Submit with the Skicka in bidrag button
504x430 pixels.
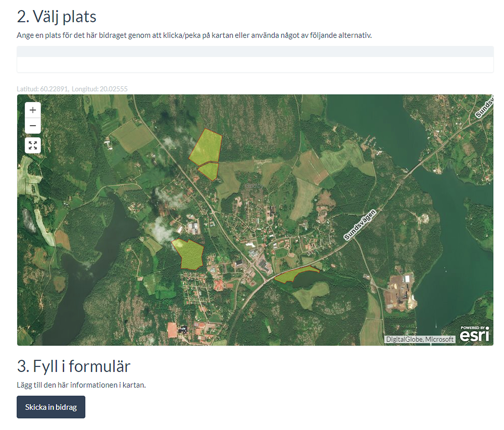coord(51,407)
